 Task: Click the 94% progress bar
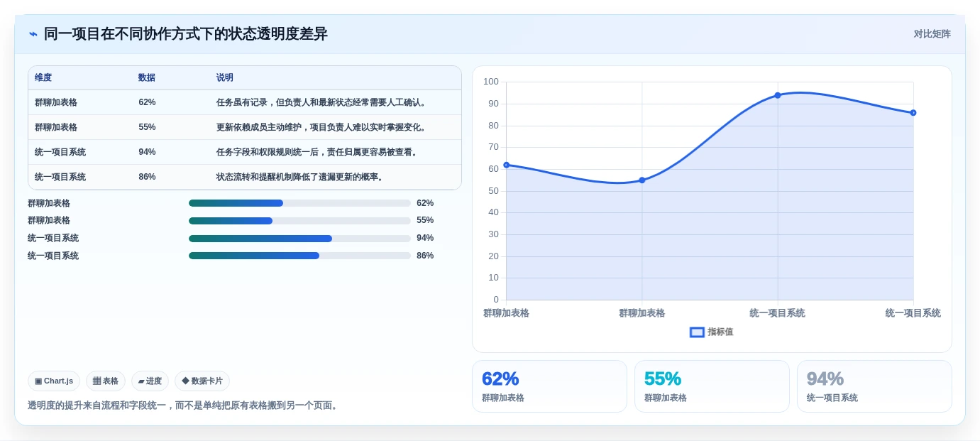(x=299, y=239)
